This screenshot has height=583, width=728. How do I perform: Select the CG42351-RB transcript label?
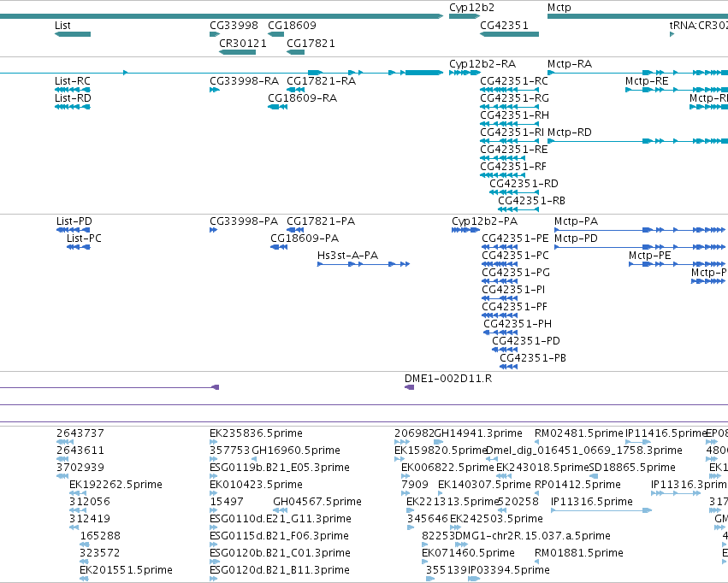coord(531,201)
